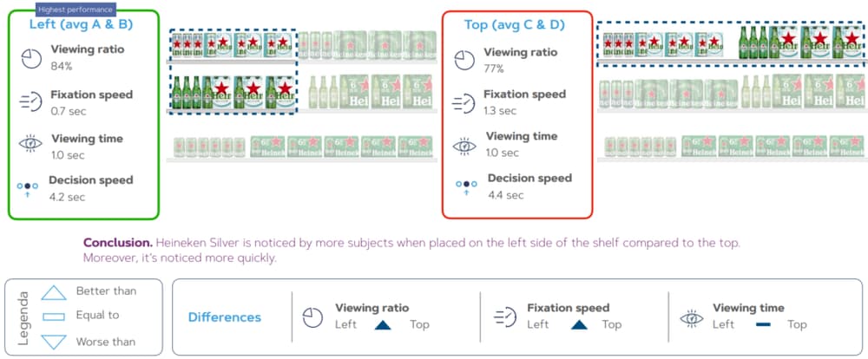868x359 pixels.
Task: Click the Fixation speed icon in Top panel
Action: (464, 101)
